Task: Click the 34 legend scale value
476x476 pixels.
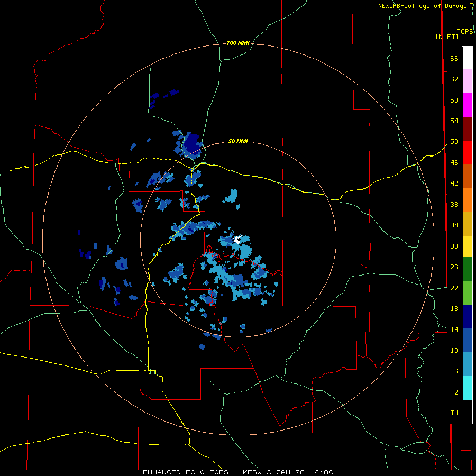Action: (454, 225)
